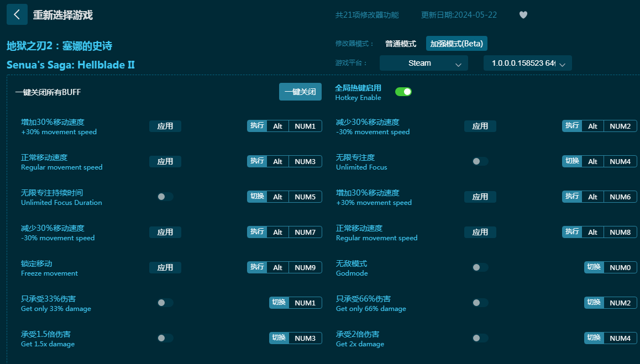Open the Steam platform dropdown
Viewport: 640px width, 364px height.
424,64
